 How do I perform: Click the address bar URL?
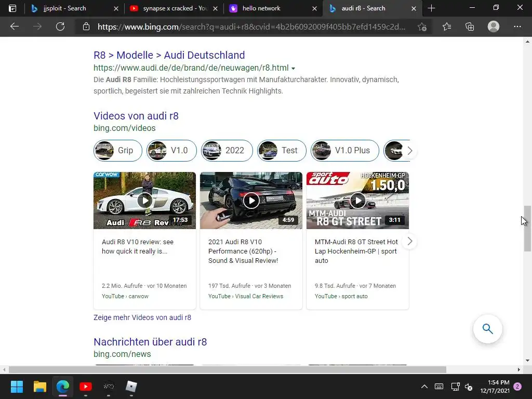[x=251, y=27]
